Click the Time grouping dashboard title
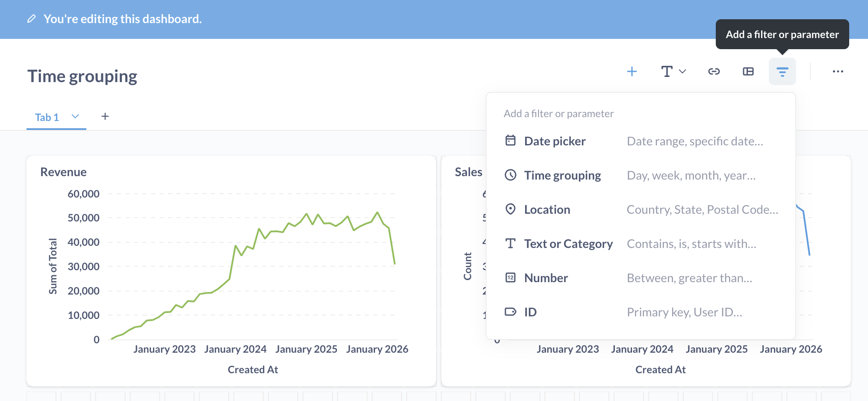868x401 pixels. [82, 76]
